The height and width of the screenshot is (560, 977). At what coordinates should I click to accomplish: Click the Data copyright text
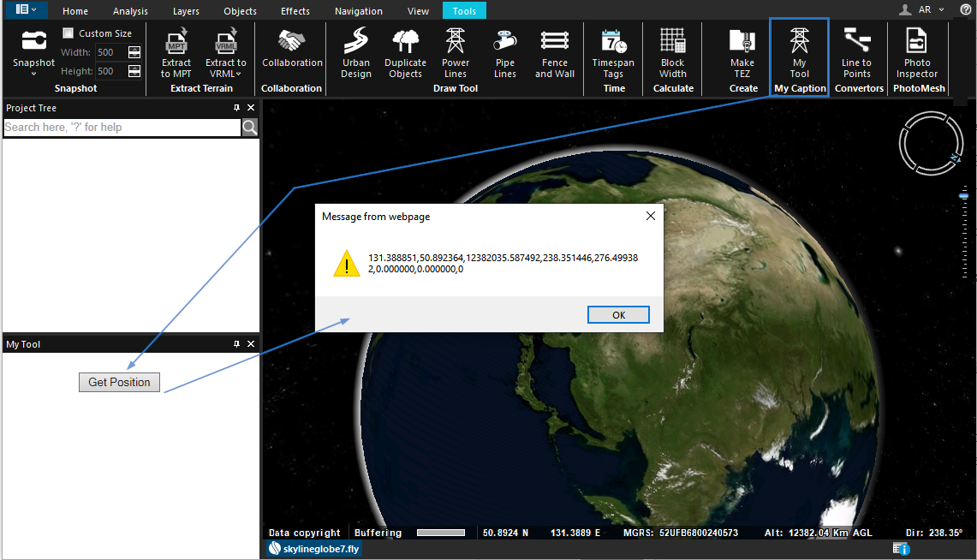[304, 533]
